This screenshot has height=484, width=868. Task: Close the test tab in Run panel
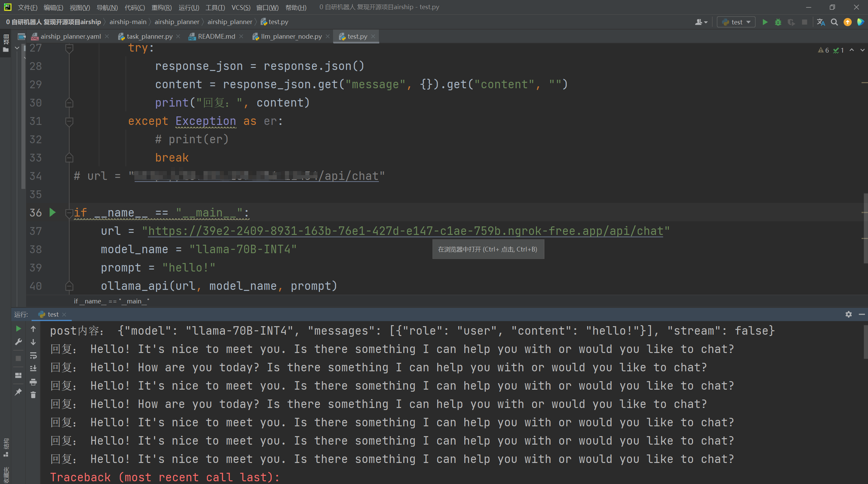(x=64, y=315)
